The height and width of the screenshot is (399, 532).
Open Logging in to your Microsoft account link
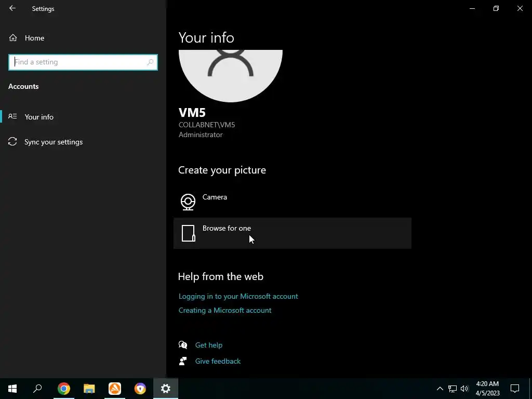pyautogui.click(x=238, y=296)
